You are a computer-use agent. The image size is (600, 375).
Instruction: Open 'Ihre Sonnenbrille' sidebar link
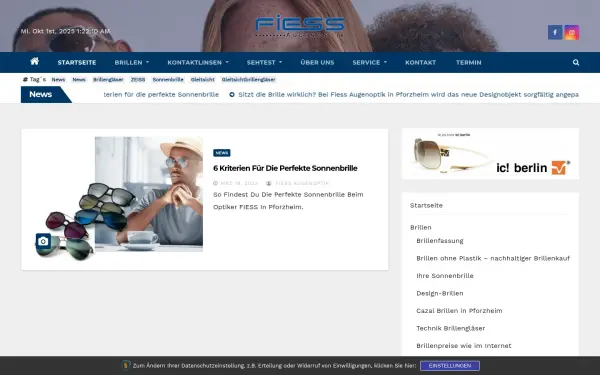445,276
